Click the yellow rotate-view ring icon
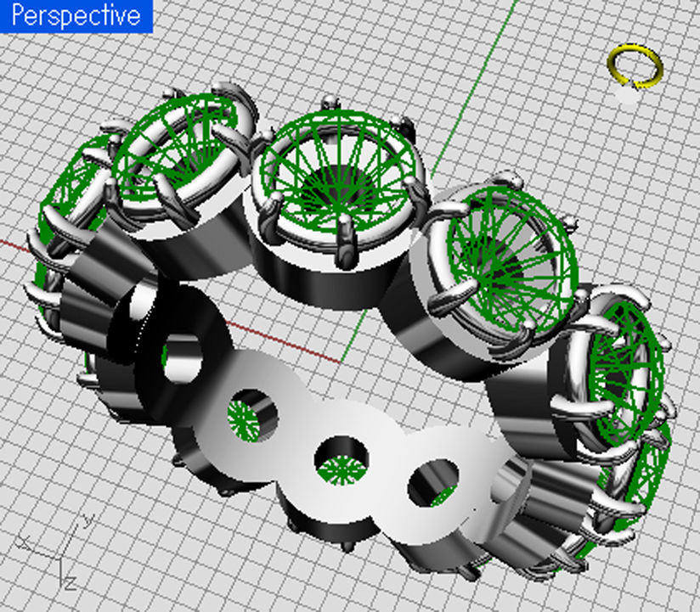This screenshot has height=612, width=700. click(634, 66)
